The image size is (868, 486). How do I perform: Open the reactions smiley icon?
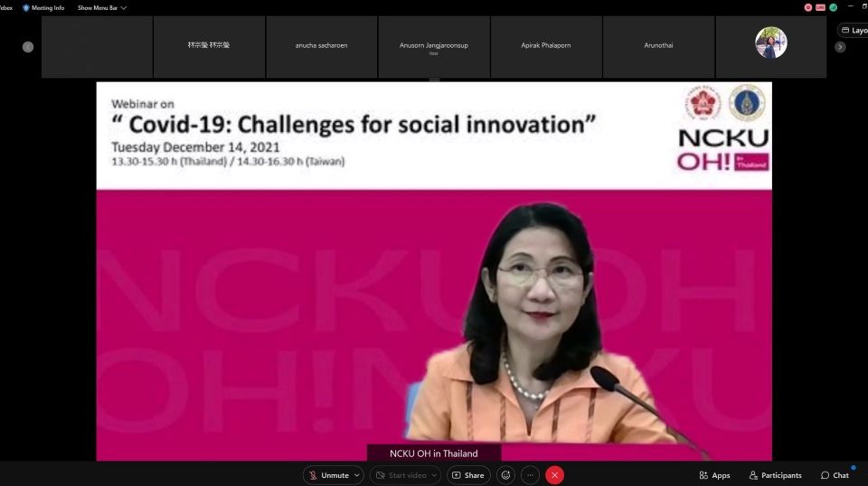point(505,475)
